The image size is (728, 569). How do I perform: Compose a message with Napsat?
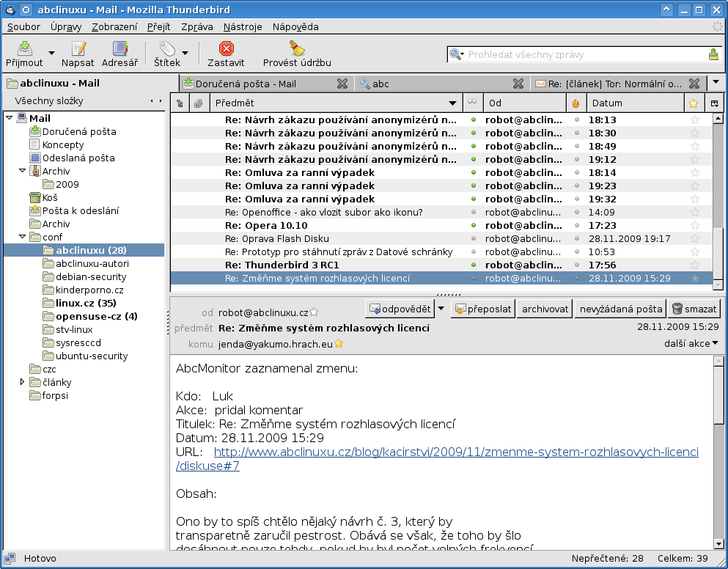pyautogui.click(x=78, y=54)
